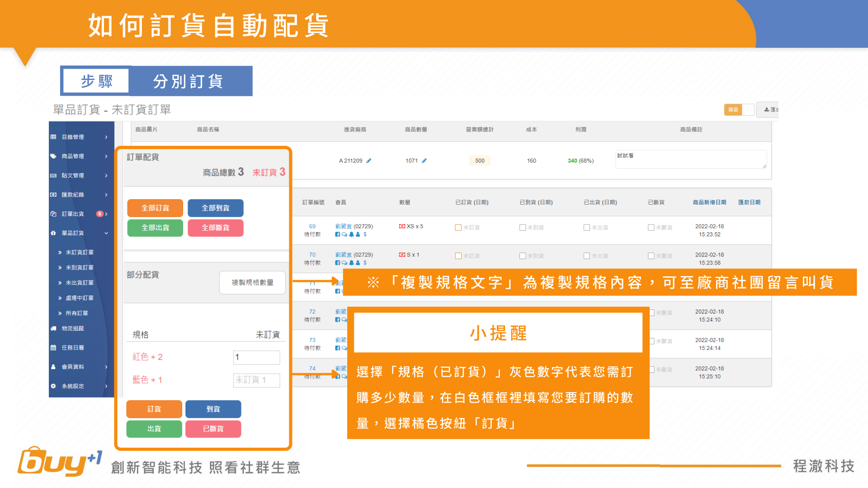Click the chat bubble icon for order 70
Screen dimensions: 868x488
344,263
